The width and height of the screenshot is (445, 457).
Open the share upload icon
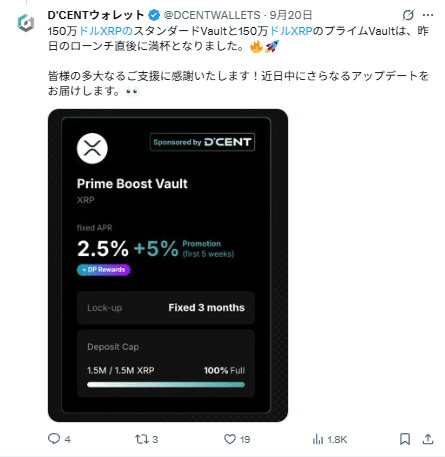428,439
